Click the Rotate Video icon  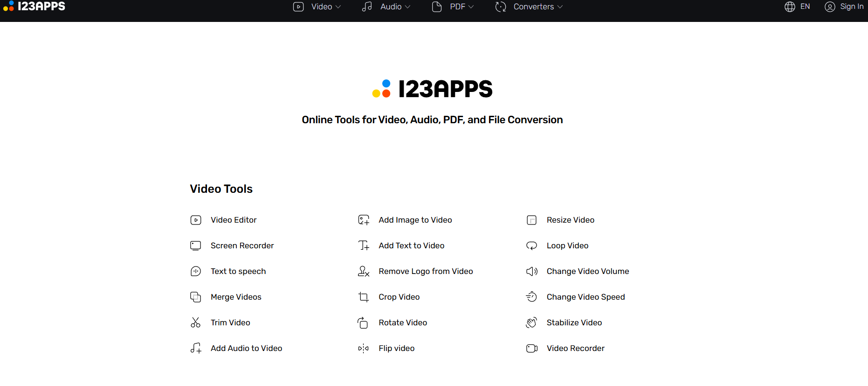(x=363, y=323)
